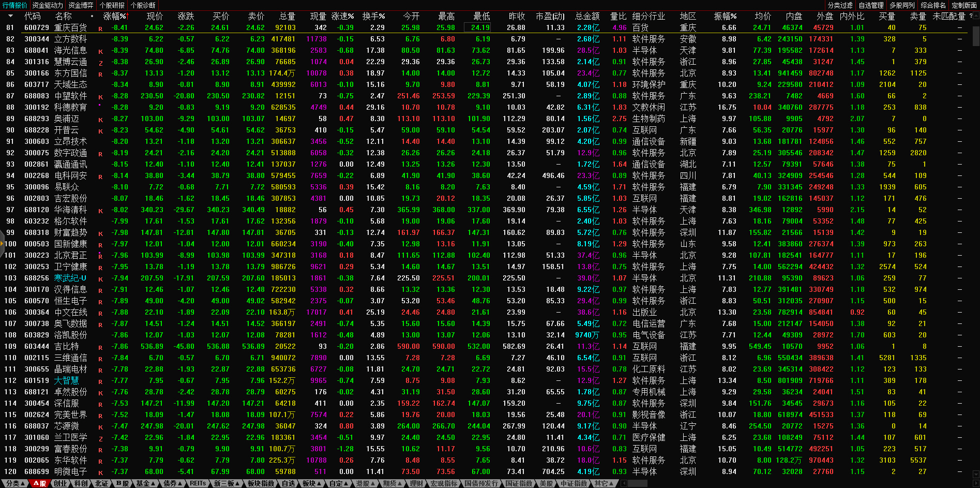Click the 综合排名 button

pos(933,5)
